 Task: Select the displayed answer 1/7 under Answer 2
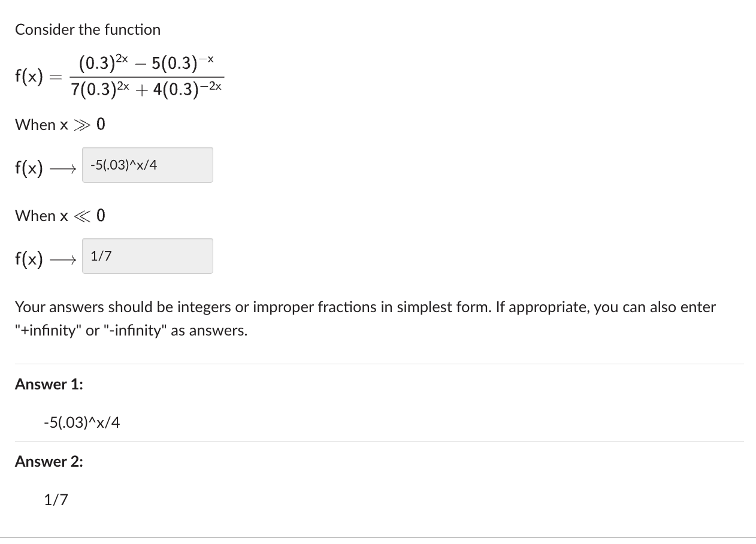pos(55,499)
